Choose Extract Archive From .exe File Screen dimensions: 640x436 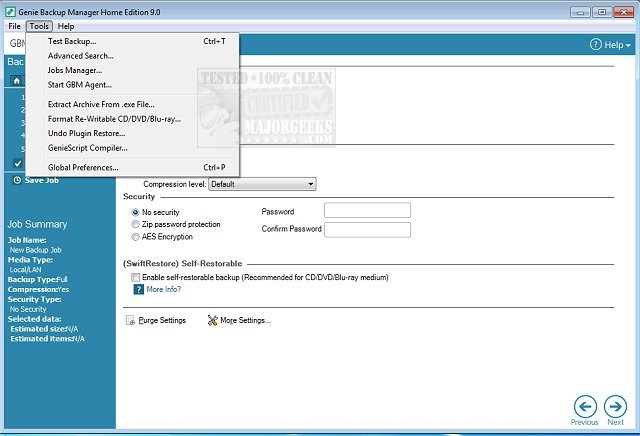click(x=133, y=105)
